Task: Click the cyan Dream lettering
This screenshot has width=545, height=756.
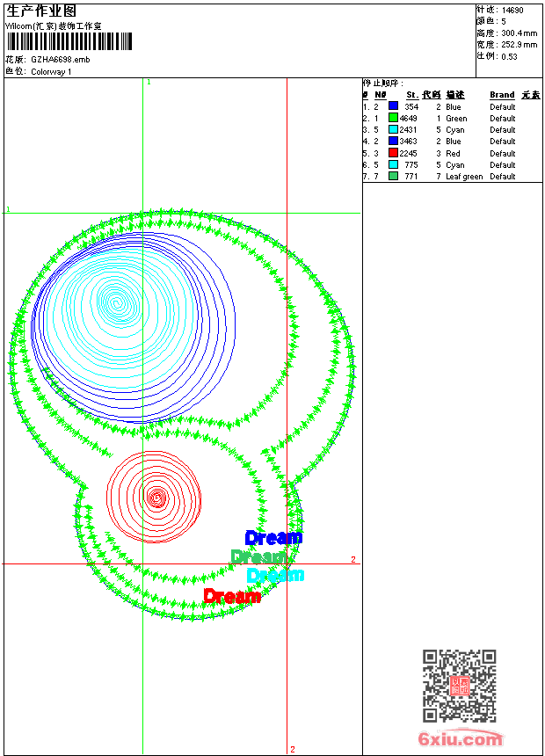Action: [x=275, y=576]
